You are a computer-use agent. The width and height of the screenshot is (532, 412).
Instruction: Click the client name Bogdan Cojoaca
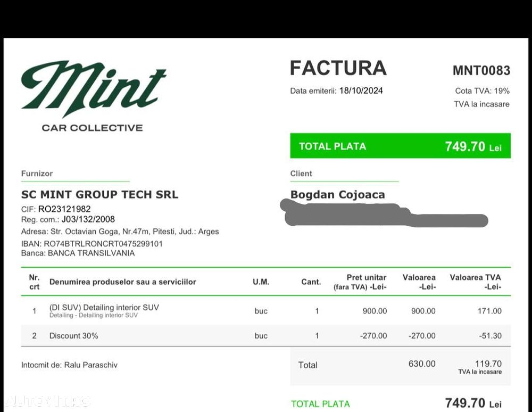(x=337, y=195)
